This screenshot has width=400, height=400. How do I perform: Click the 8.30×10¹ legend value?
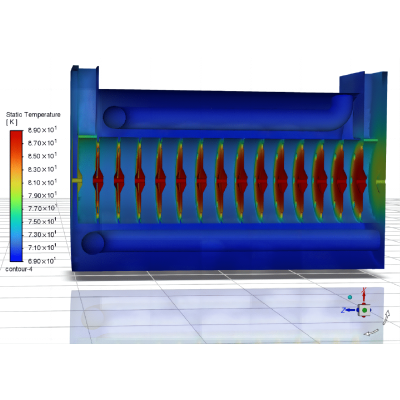[x=42, y=169]
